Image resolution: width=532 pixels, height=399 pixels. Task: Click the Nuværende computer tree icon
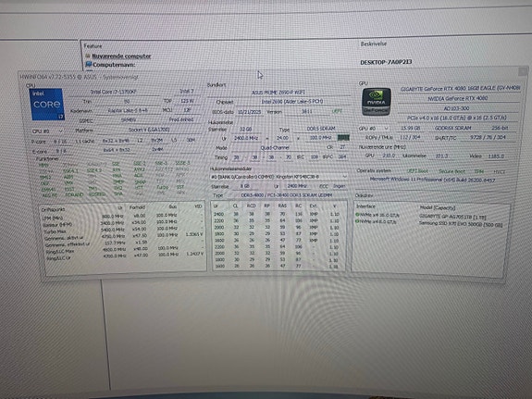pyautogui.click(x=88, y=56)
